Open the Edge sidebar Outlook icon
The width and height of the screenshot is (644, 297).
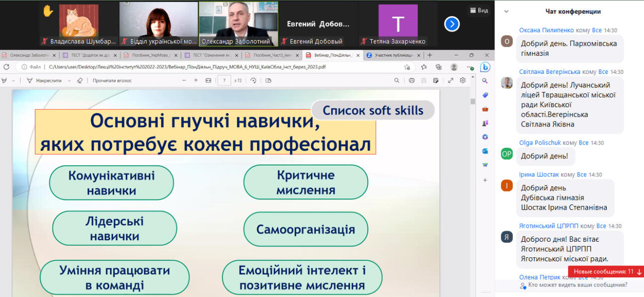tap(485, 151)
